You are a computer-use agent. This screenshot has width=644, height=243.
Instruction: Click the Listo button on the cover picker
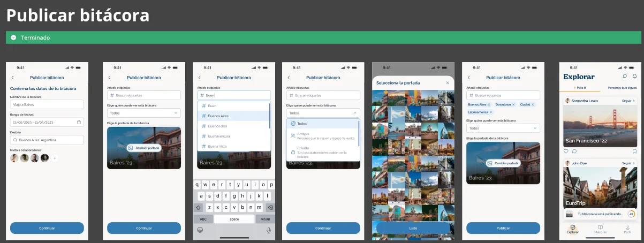click(x=413, y=228)
